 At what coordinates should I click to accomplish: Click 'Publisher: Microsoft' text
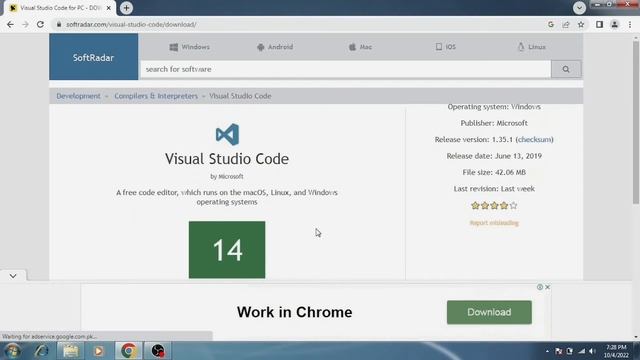[x=494, y=123]
